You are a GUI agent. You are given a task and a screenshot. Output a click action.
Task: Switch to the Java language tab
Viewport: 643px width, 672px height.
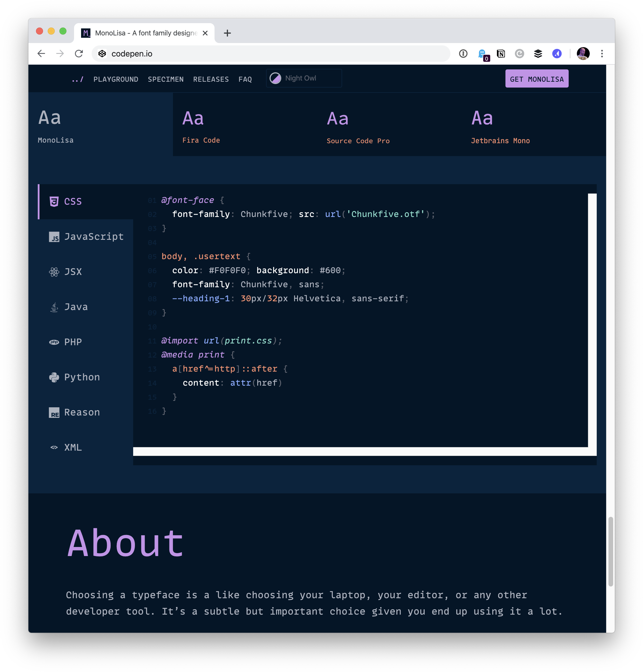pos(86,307)
